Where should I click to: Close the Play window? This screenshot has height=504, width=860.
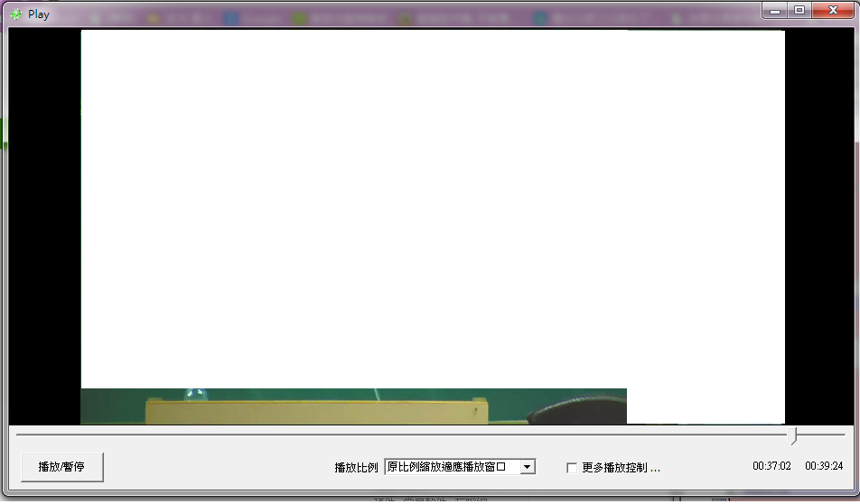(833, 11)
